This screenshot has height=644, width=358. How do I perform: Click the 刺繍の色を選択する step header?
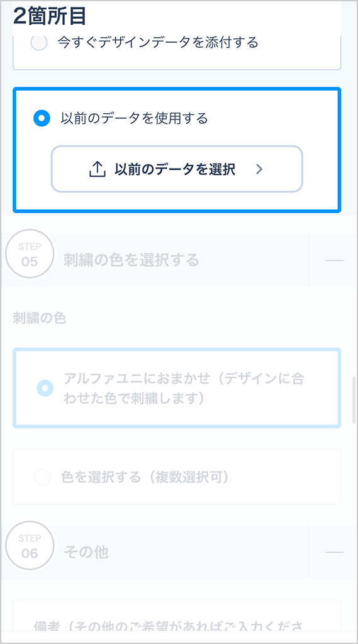[131, 260]
